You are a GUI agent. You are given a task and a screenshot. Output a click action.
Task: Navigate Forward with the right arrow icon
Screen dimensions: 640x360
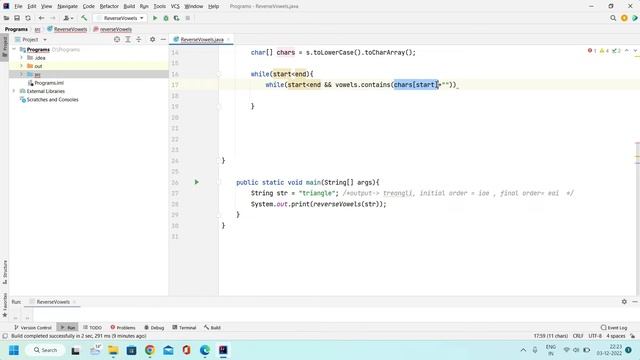point(53,18)
